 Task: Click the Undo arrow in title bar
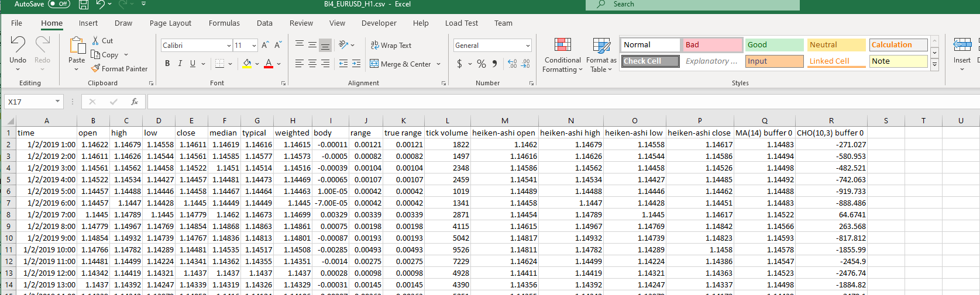pyautogui.click(x=101, y=4)
